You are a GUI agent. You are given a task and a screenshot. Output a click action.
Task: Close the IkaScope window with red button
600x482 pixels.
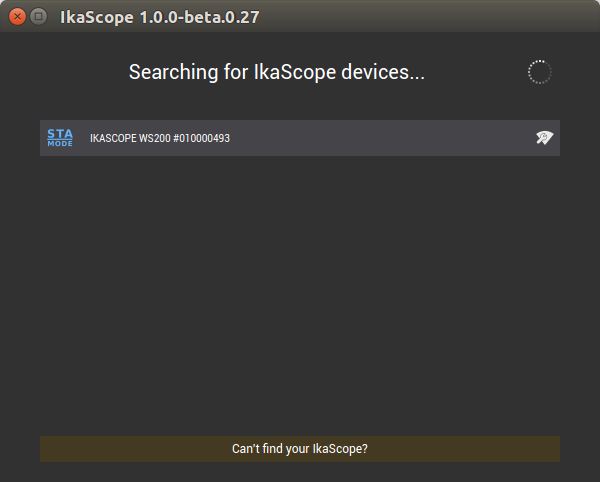(x=17, y=17)
